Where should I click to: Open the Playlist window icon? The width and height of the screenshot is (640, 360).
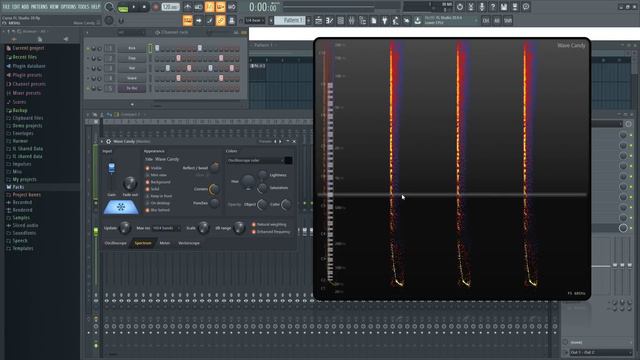tap(318, 20)
